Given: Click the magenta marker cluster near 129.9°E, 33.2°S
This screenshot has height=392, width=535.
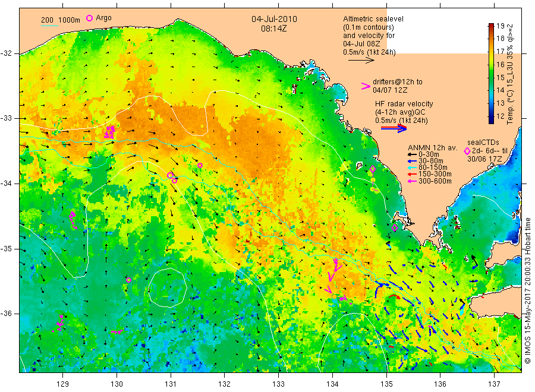Looking at the screenshot, I should [109, 132].
